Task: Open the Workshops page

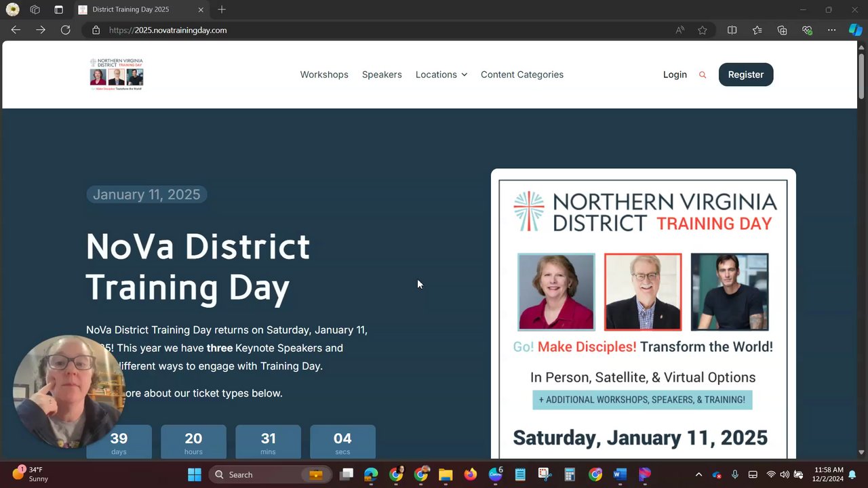Action: coord(324,75)
